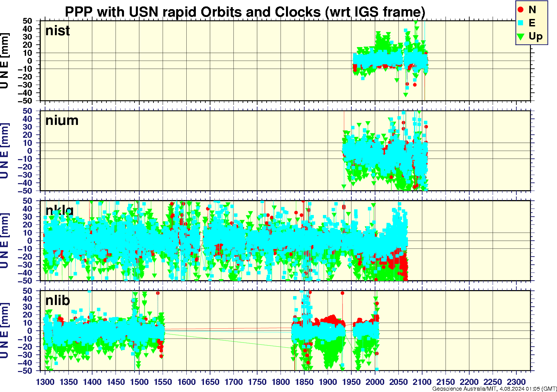Select the 'nium' station label
Screen dimensions: 557x392
(x=62, y=121)
